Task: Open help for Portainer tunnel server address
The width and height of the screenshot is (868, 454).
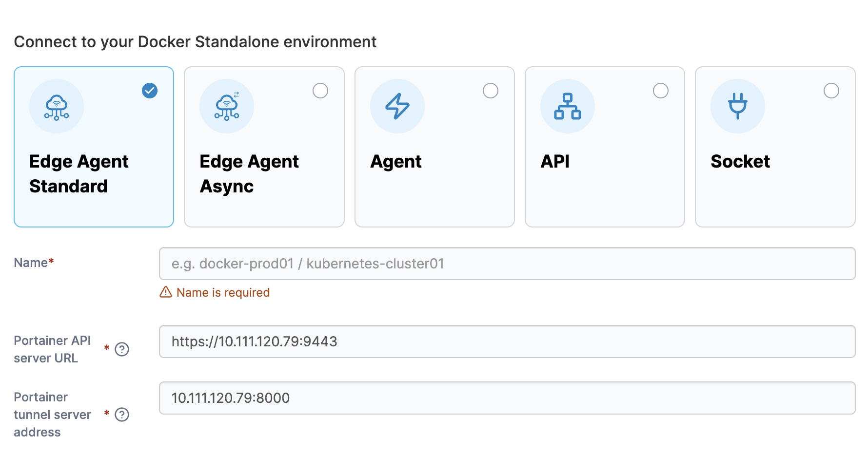Action: pyautogui.click(x=122, y=415)
